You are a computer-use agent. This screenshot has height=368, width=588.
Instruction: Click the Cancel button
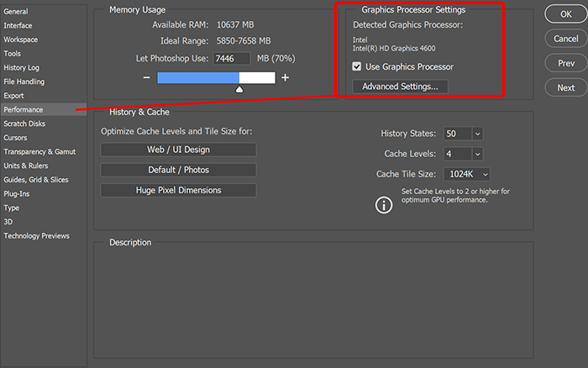pyautogui.click(x=565, y=39)
